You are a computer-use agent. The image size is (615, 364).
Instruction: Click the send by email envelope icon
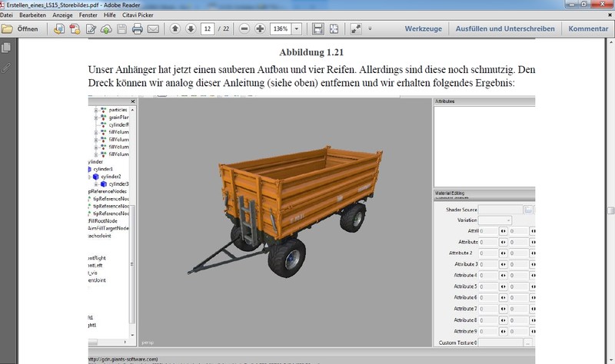[153, 29]
